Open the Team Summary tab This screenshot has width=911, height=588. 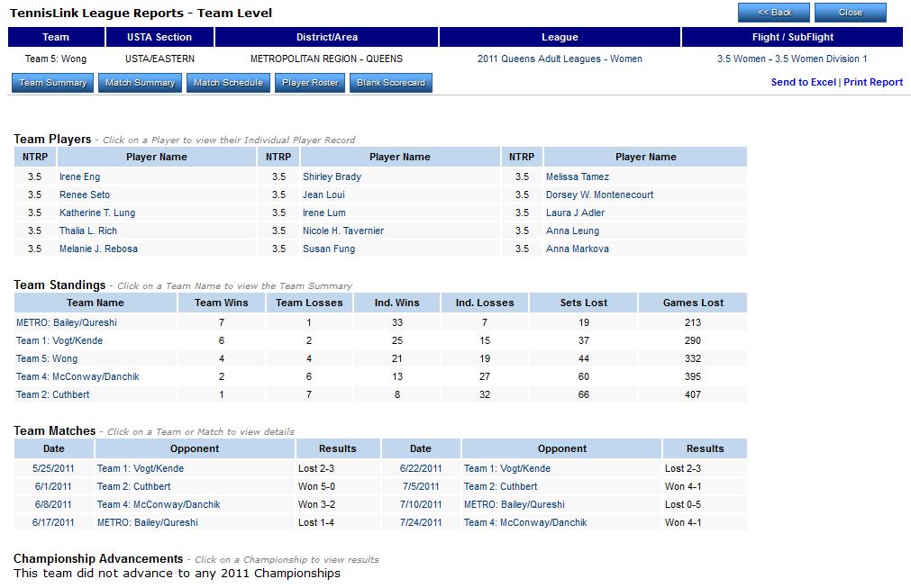(x=53, y=83)
